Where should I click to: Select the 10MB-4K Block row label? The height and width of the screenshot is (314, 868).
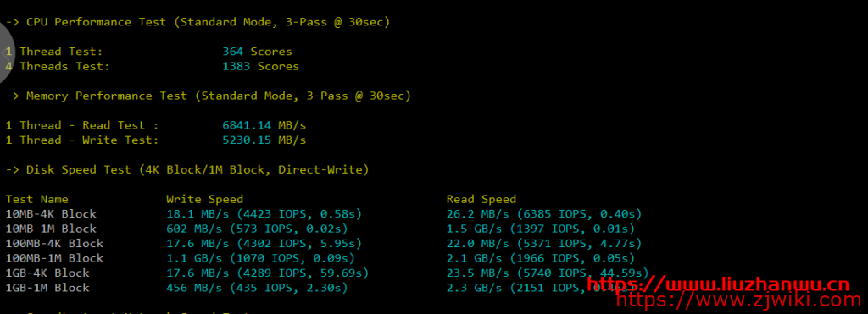tap(51, 213)
